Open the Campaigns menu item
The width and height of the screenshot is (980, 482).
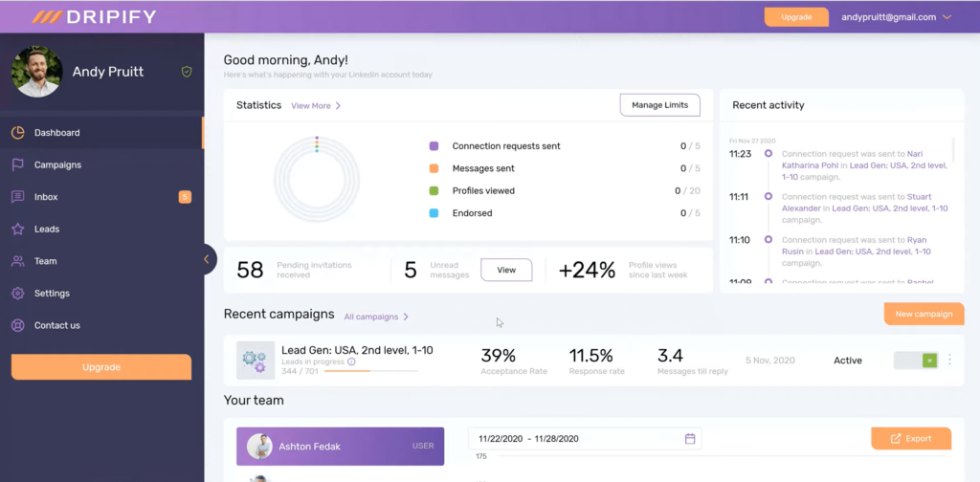pyautogui.click(x=101, y=164)
